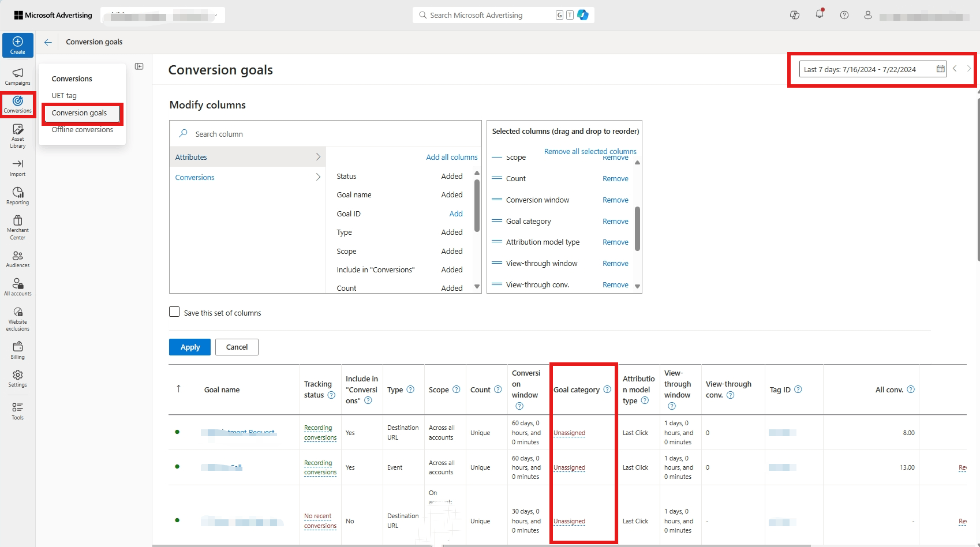The image size is (980, 547).
Task: Click the Cancel button
Action: 237,347
